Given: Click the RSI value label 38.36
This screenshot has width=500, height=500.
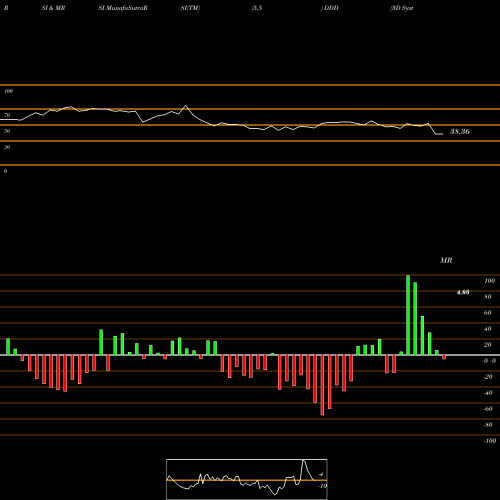Looking at the screenshot, I should point(460,132).
